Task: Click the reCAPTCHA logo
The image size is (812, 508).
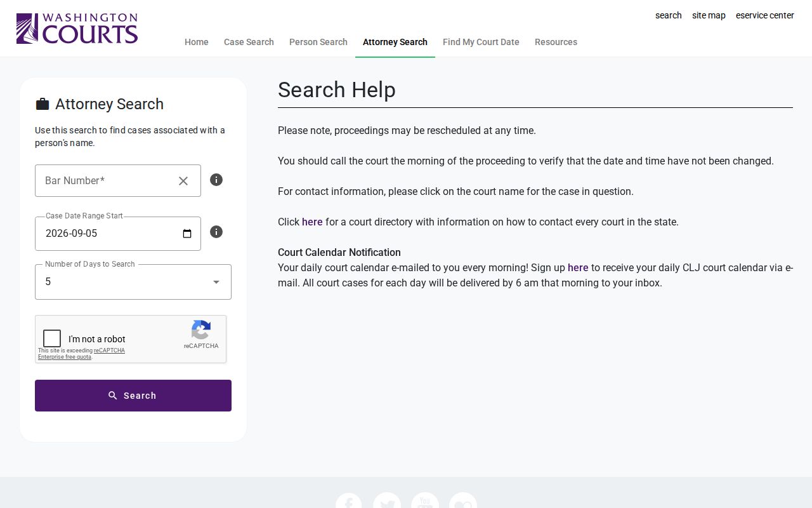Action: point(201,330)
